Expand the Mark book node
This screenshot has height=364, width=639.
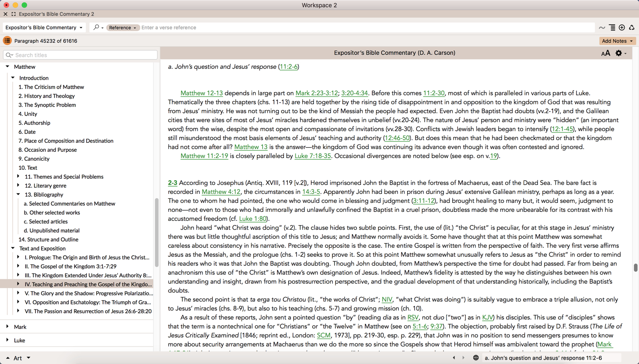pos(8,327)
